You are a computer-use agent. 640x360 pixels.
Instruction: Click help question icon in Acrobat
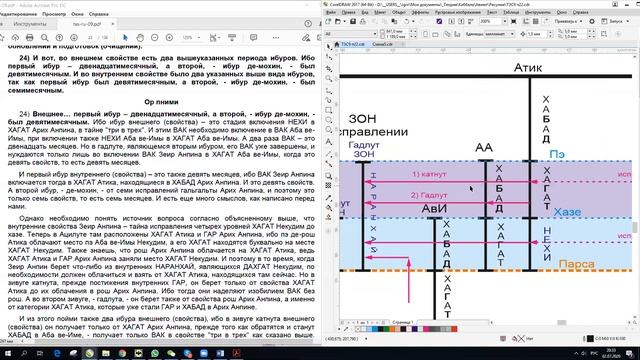click(308, 24)
